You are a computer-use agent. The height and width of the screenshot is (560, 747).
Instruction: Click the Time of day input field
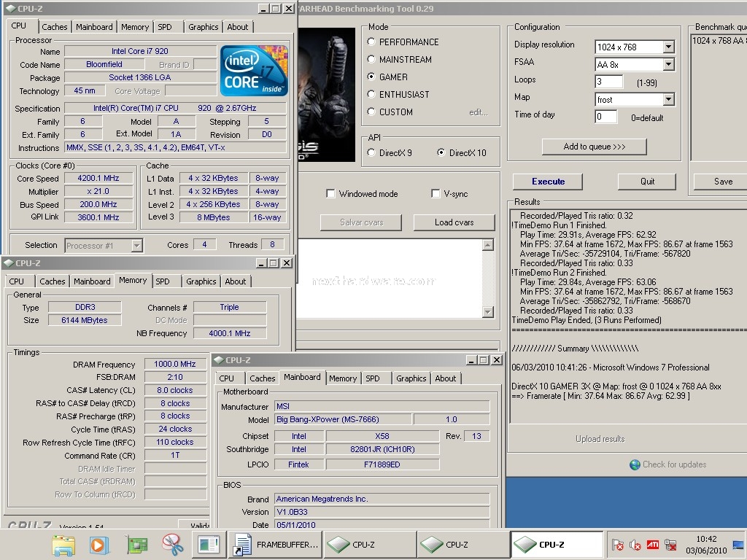click(x=606, y=117)
